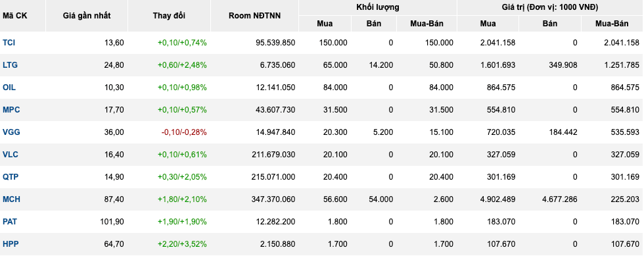Open the QTP stock ticker link
Image resolution: width=644 pixels, height=256 pixels.
11,177
